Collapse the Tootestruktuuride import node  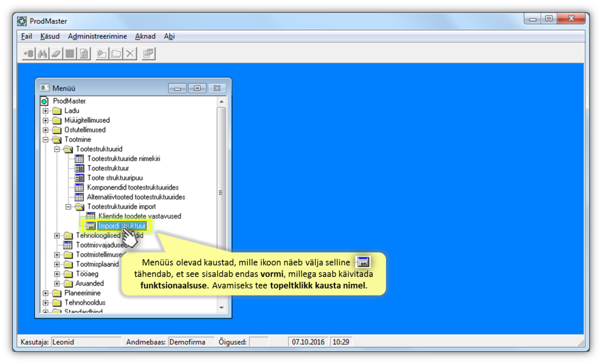click(x=69, y=207)
